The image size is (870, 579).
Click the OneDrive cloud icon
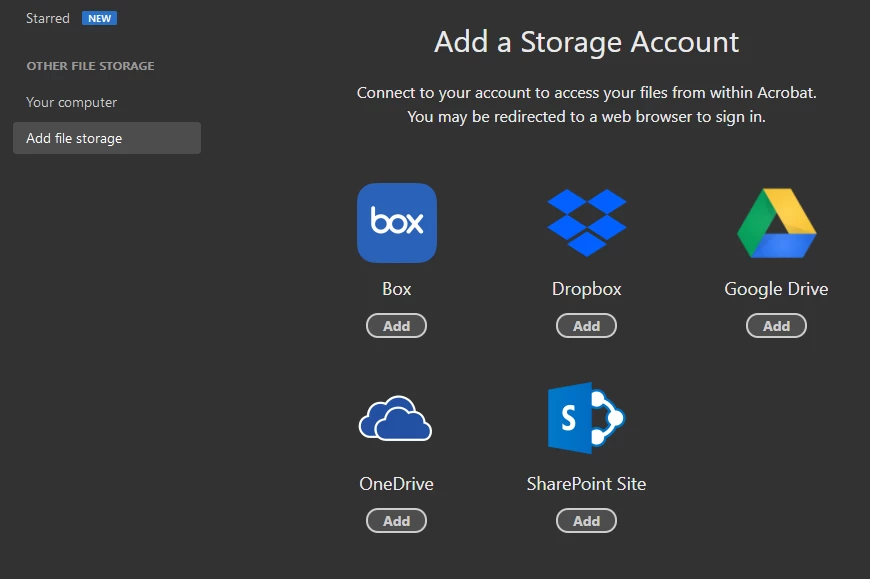pos(396,418)
